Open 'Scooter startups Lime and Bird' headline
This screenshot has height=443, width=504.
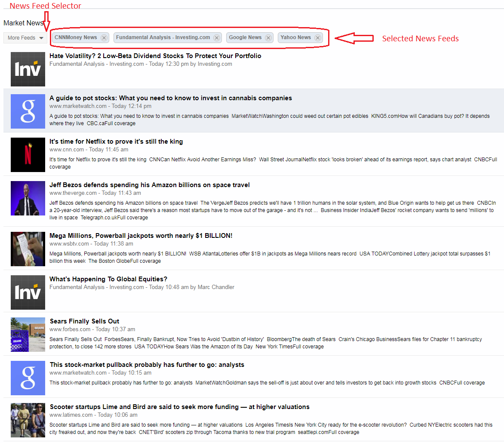point(179,407)
